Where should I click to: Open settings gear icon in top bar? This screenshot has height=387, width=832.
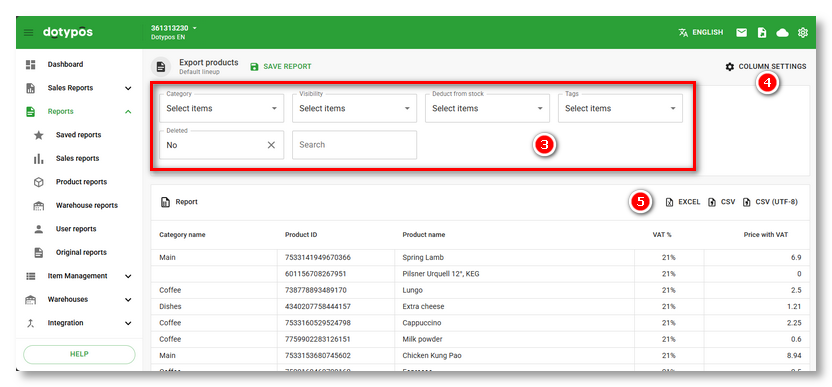coord(803,32)
